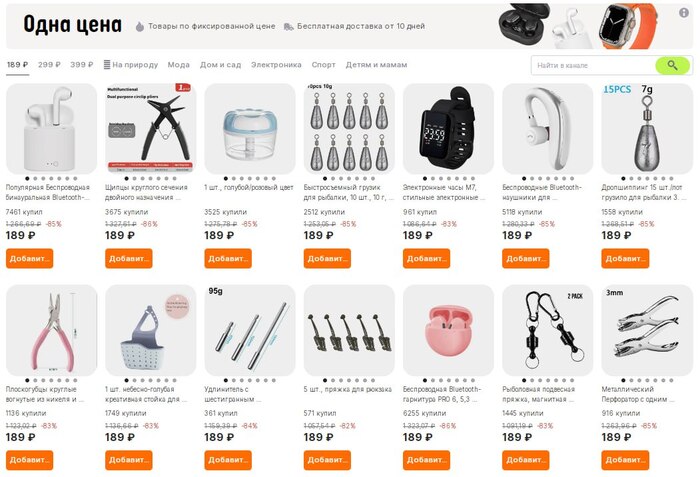This screenshot has height=477, width=700.
Task: Open the Мода category
Action: click(179, 65)
